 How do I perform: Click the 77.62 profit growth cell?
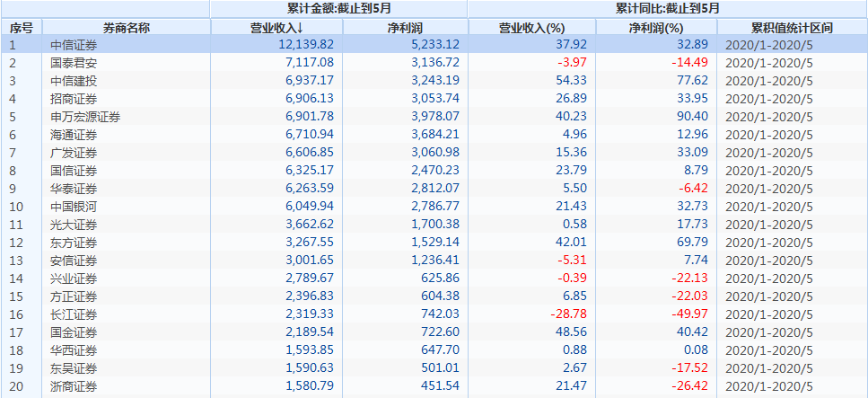coord(695,81)
